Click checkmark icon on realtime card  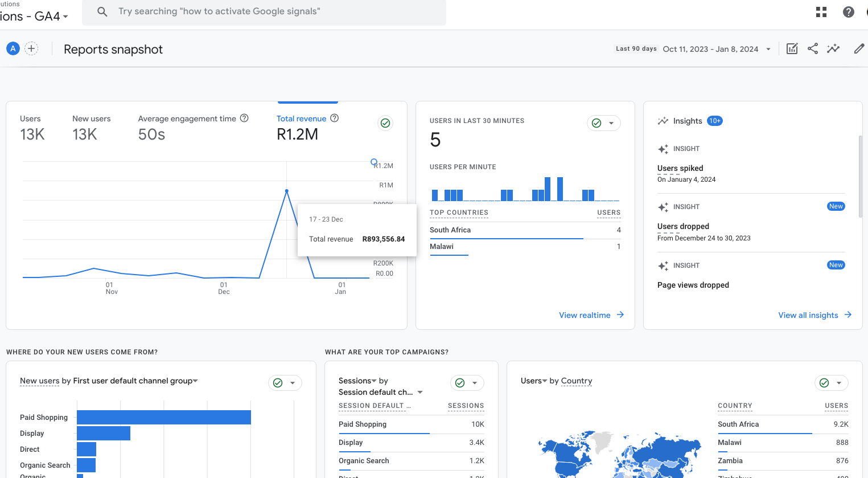click(597, 123)
